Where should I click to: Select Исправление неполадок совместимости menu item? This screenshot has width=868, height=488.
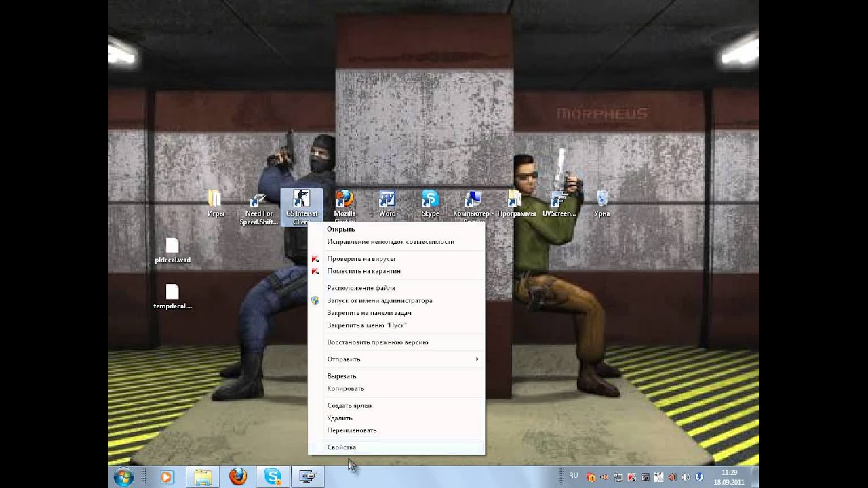tap(396, 241)
